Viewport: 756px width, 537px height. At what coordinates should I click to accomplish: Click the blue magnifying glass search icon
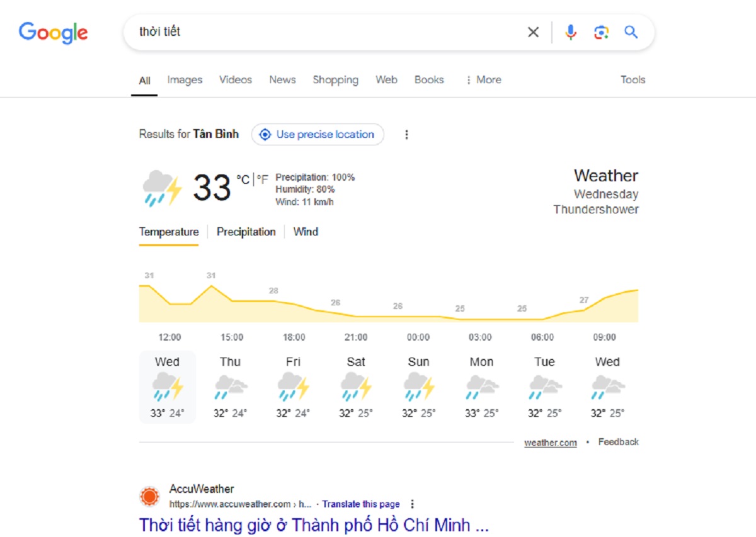(631, 32)
